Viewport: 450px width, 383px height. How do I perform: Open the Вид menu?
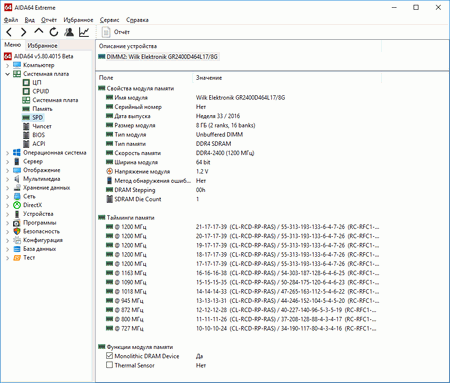(30, 20)
